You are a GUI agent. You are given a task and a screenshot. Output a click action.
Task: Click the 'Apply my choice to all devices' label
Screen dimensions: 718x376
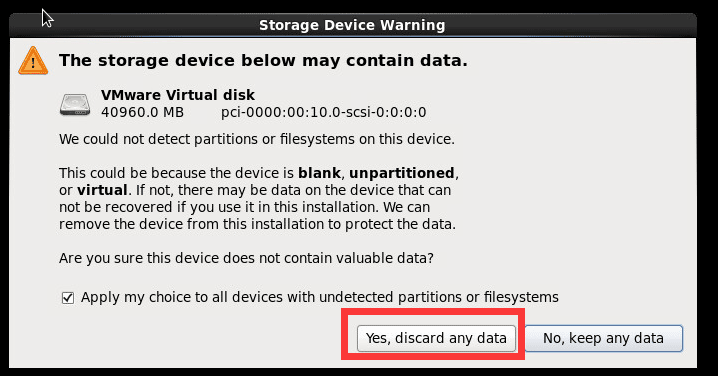[320, 298]
